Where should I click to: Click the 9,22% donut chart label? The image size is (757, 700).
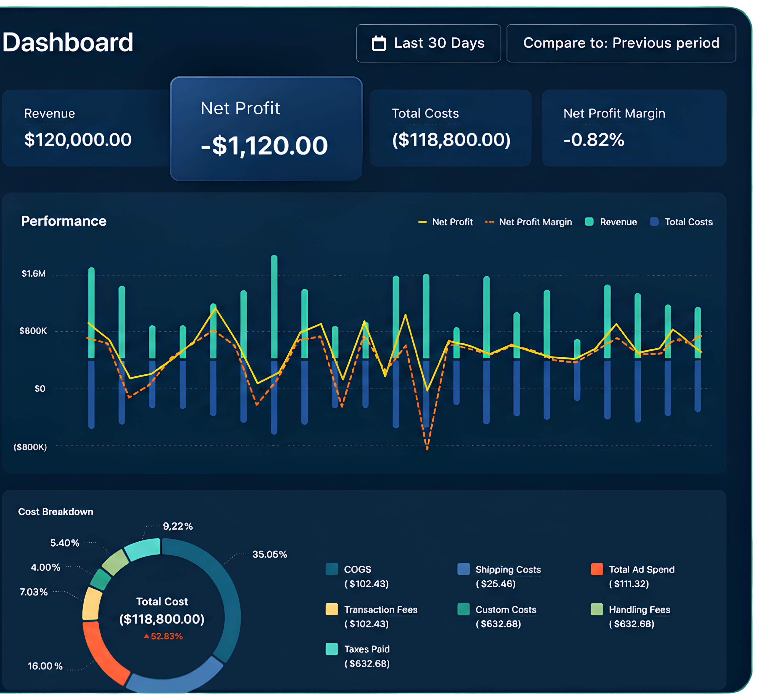(x=178, y=526)
